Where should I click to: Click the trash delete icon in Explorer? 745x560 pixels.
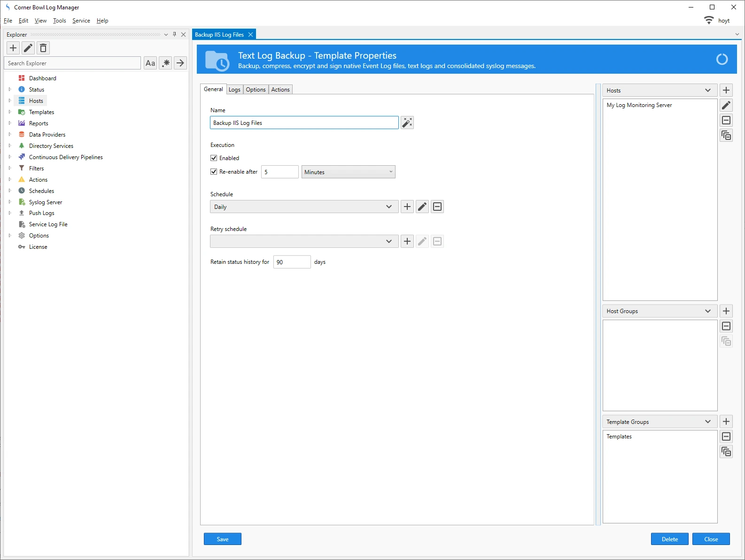tap(43, 48)
